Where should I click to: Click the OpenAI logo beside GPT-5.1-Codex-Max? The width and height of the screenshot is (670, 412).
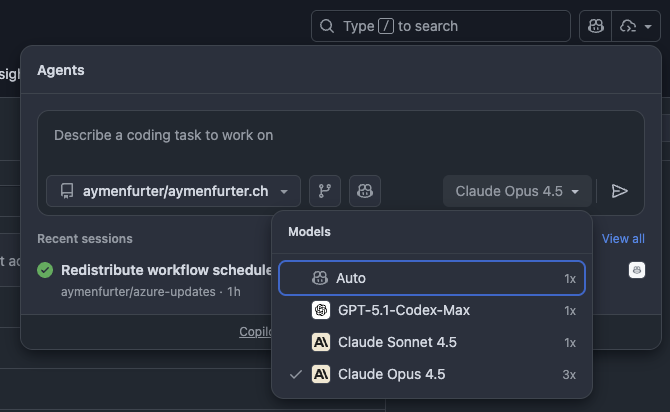[321, 310]
